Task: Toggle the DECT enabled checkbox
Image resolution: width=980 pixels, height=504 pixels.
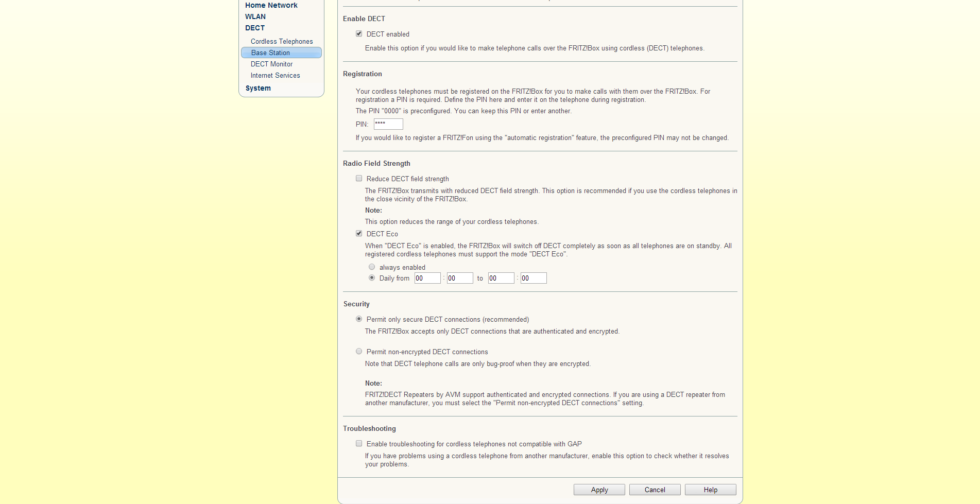Action: [x=359, y=34]
